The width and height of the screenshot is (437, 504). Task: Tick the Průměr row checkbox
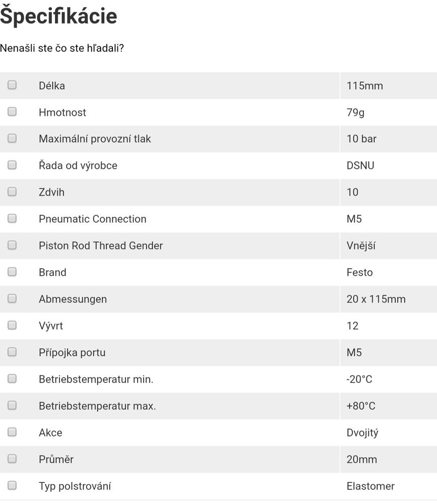[12, 459]
